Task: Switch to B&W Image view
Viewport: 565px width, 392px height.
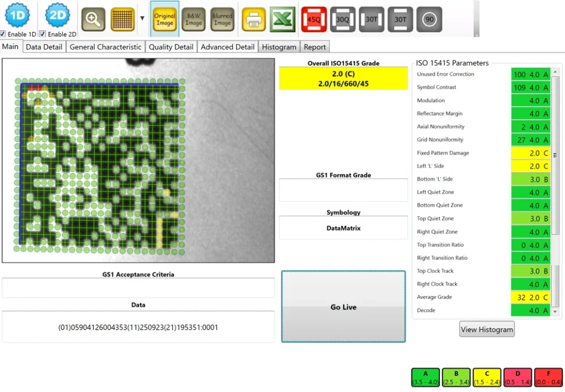Action: coord(193,19)
